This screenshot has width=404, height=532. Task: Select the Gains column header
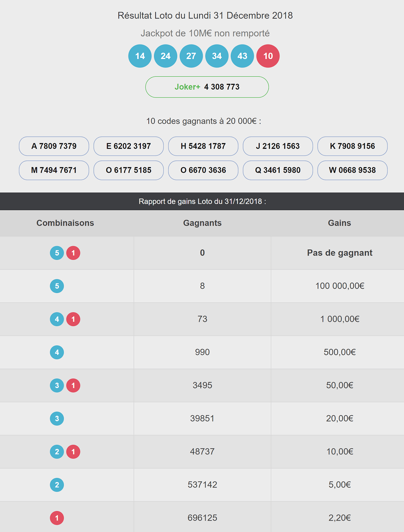pos(339,223)
